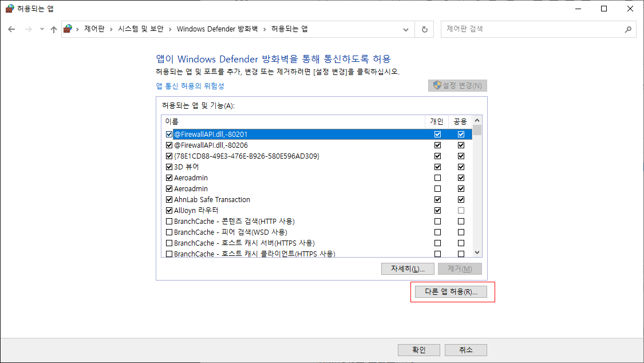Select 제어판 in the breadcrumb
Screen dimensions: 644x363
pos(94,29)
